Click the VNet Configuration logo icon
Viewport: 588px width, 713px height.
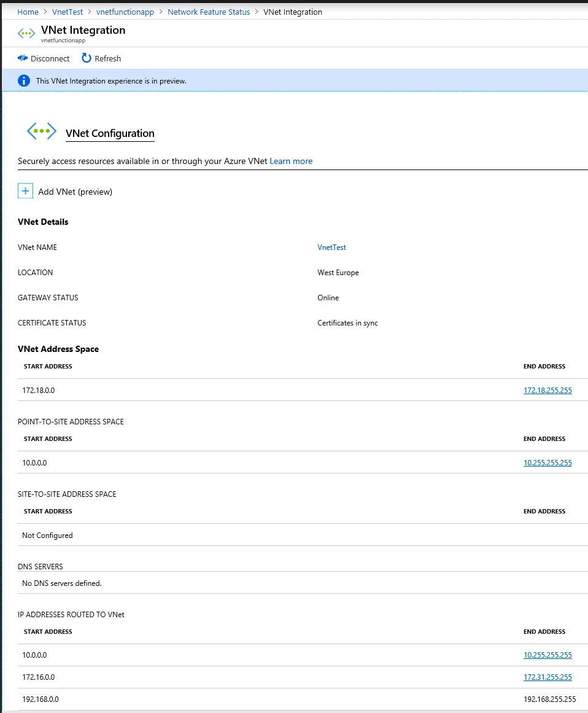(42, 131)
